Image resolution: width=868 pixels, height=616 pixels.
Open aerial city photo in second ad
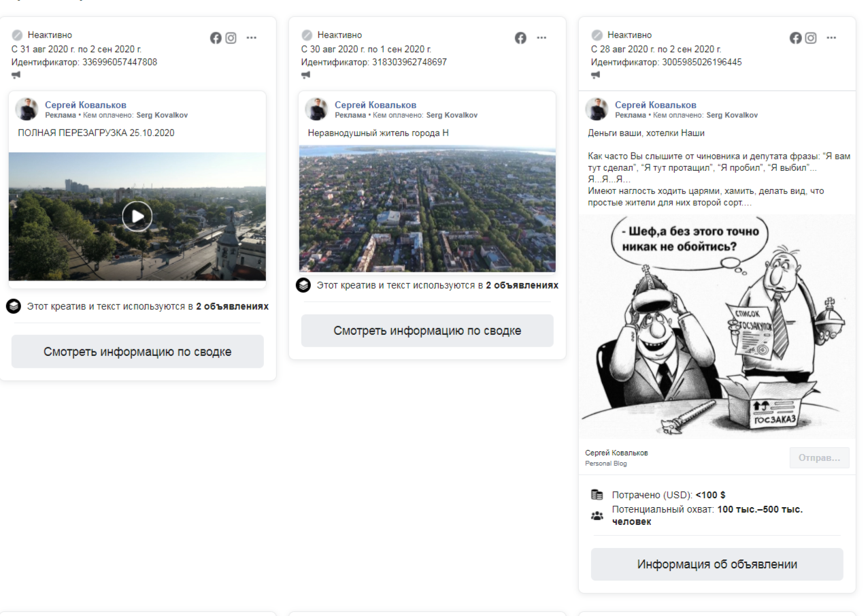click(x=427, y=210)
